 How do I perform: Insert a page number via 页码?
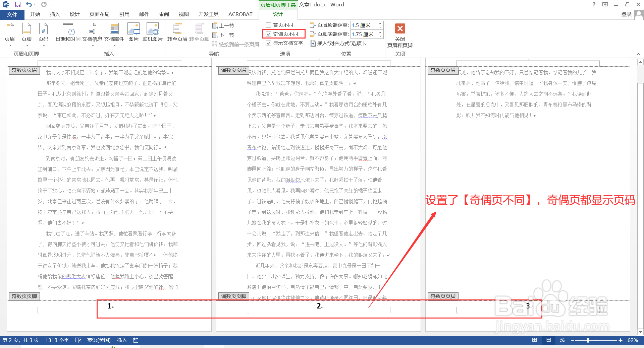43,33
